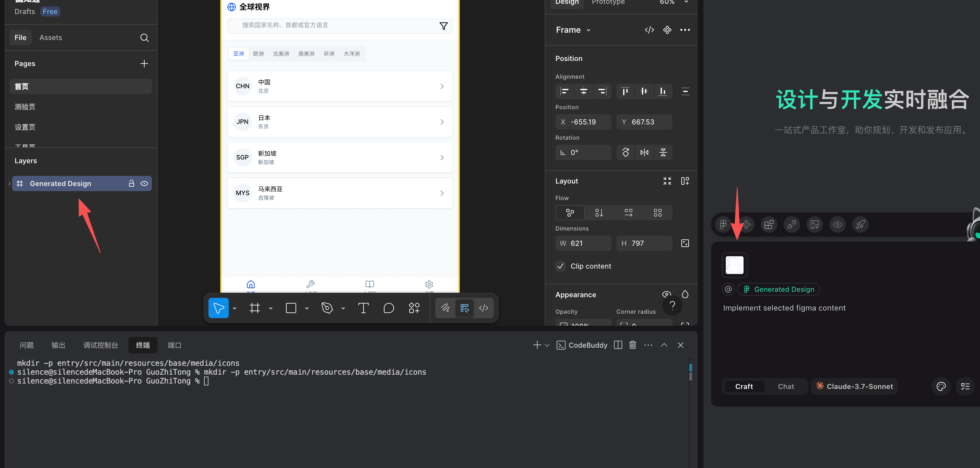980x468 pixels.
Task: Open the 调试控制台 panel tab
Action: [x=100, y=345]
